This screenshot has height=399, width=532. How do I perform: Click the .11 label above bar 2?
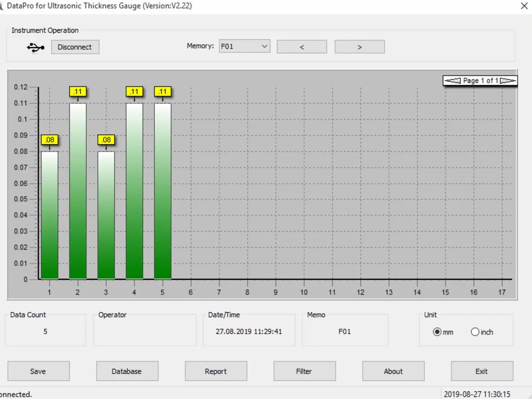click(x=78, y=91)
